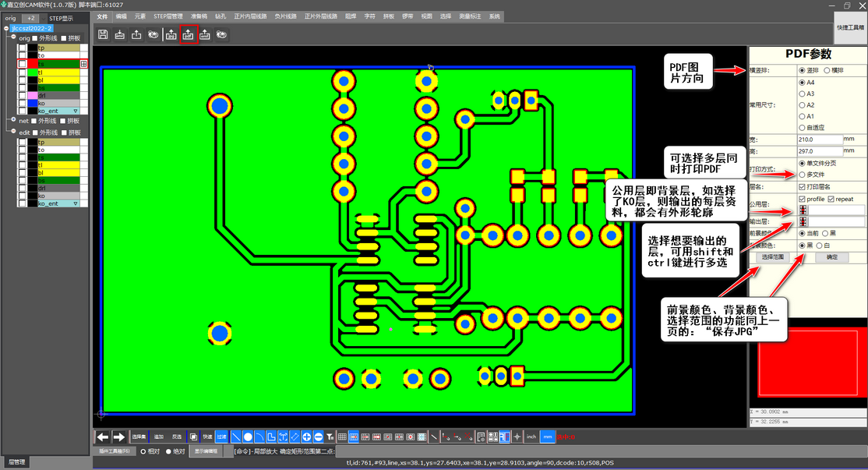
Task: Select the filled circle draw tool
Action: pyautogui.click(x=248, y=436)
